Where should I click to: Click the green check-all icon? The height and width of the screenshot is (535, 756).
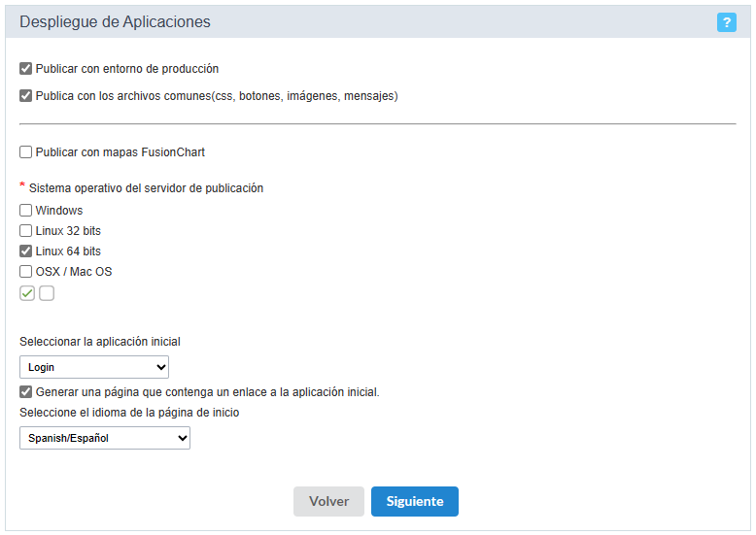coord(27,293)
